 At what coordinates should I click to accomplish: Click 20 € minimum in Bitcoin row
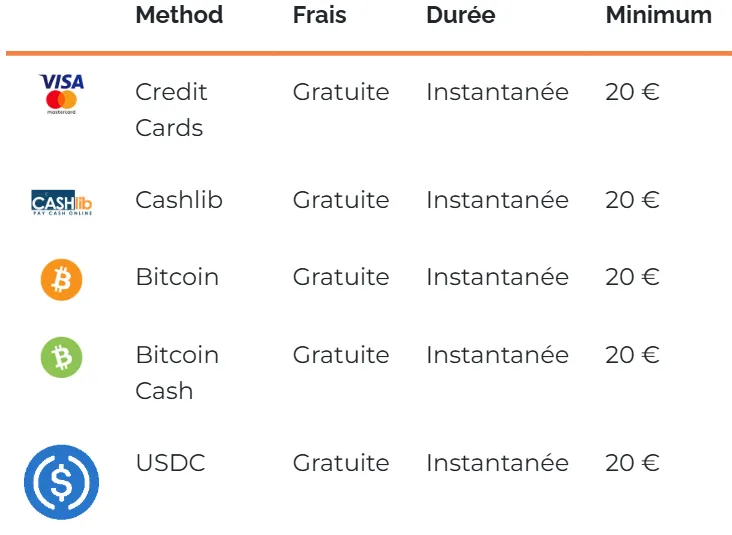pos(632,277)
